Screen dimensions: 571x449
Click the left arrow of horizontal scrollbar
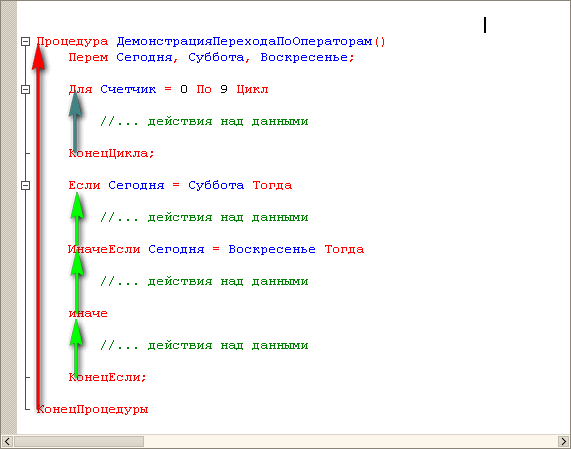[7, 442]
